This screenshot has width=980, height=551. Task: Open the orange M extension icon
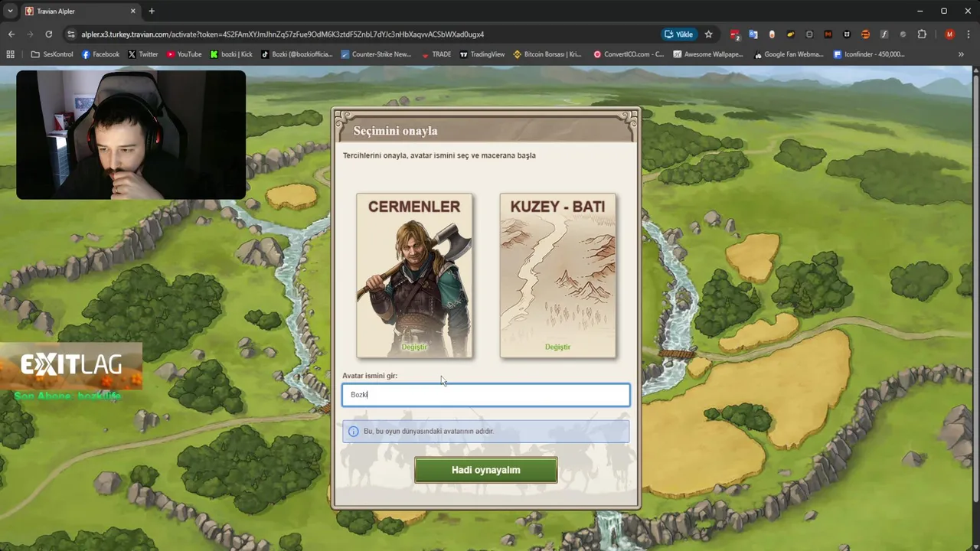point(828,34)
